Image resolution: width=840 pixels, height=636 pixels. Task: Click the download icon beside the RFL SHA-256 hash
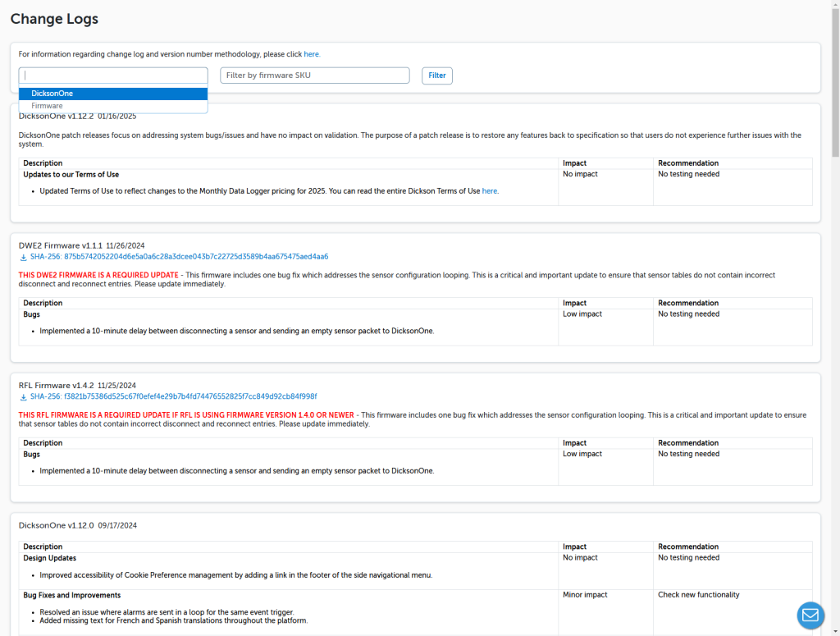[x=23, y=396]
